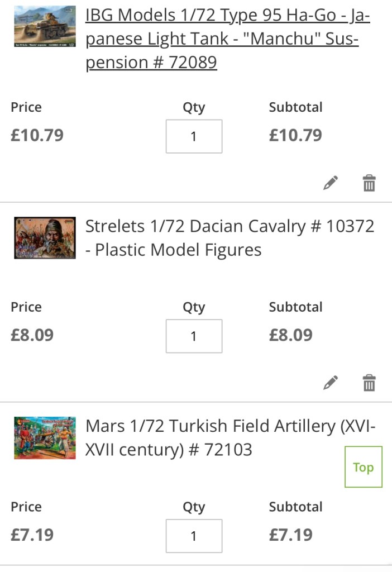This screenshot has width=392, height=572.
Task: Click the £10.79 subtotal amount for Ha-Go
Action: 295,136
